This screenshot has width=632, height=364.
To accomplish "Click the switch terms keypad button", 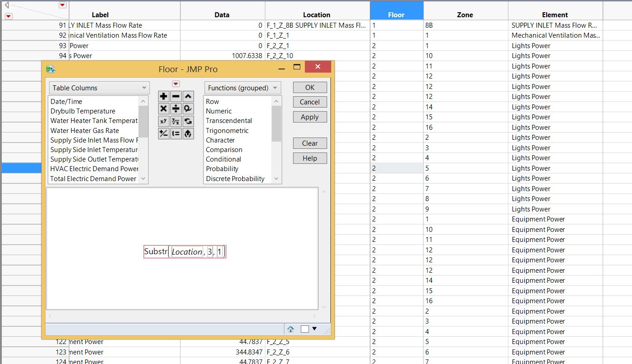I will click(188, 121).
